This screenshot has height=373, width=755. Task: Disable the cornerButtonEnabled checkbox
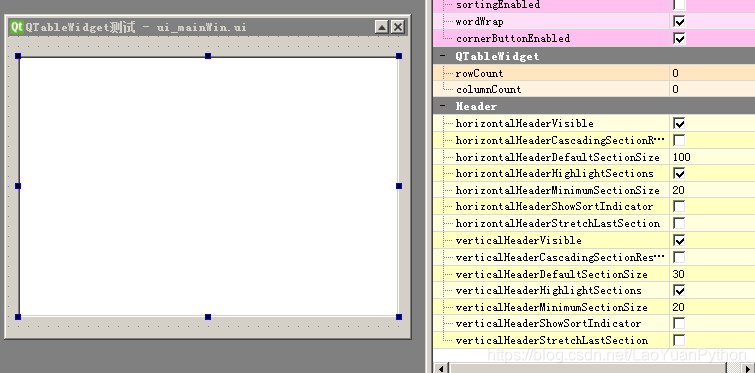click(679, 39)
